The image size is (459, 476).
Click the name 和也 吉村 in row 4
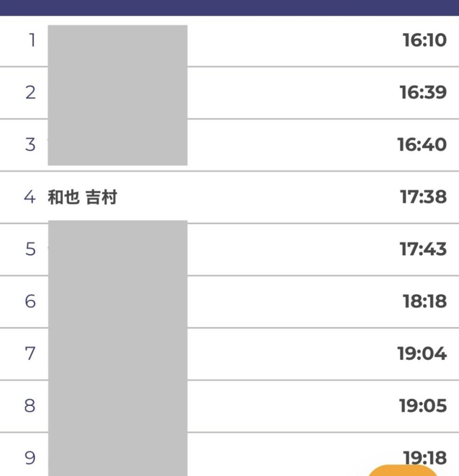point(82,198)
